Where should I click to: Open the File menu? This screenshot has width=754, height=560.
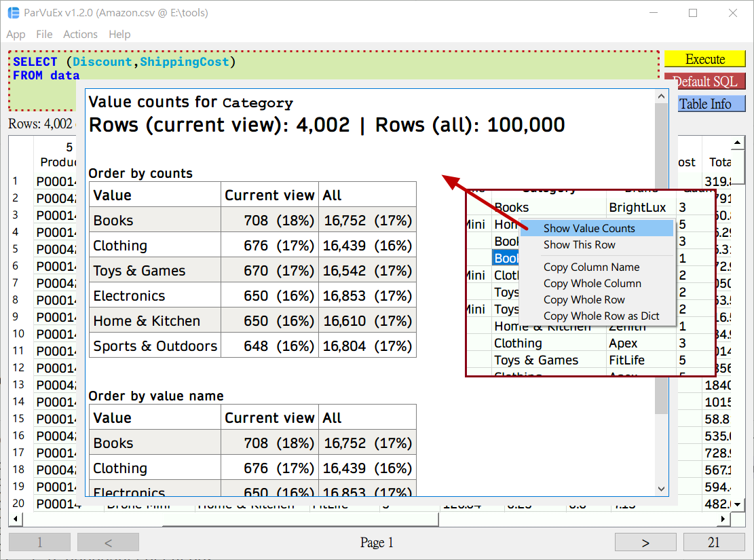click(x=44, y=35)
